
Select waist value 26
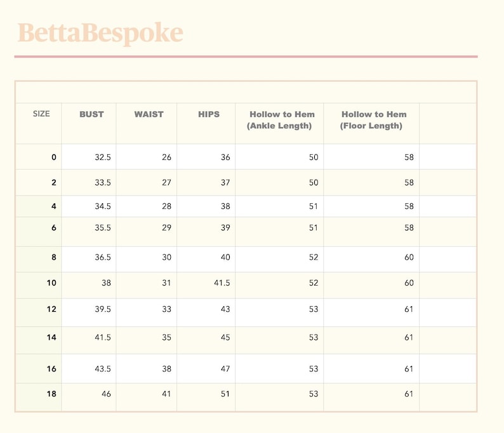[166, 157]
